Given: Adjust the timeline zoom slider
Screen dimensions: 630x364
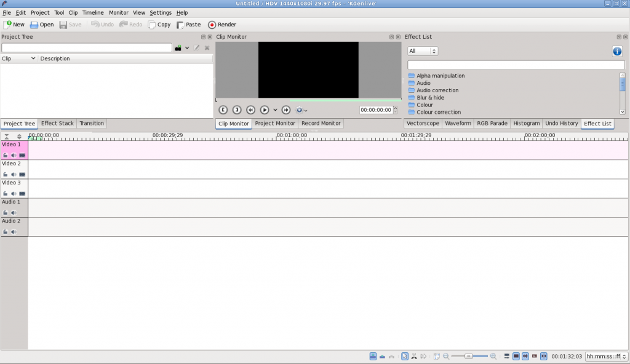Looking at the screenshot, I should 469,356.
